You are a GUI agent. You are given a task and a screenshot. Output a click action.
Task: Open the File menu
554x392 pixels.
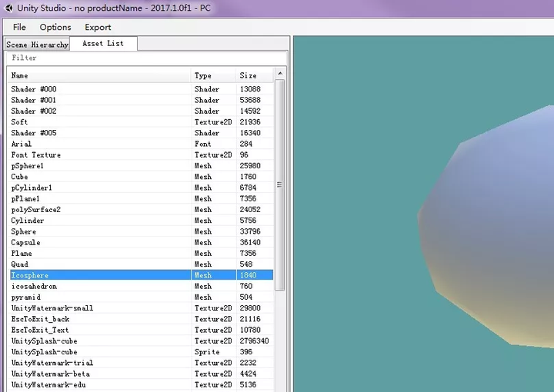tap(19, 27)
